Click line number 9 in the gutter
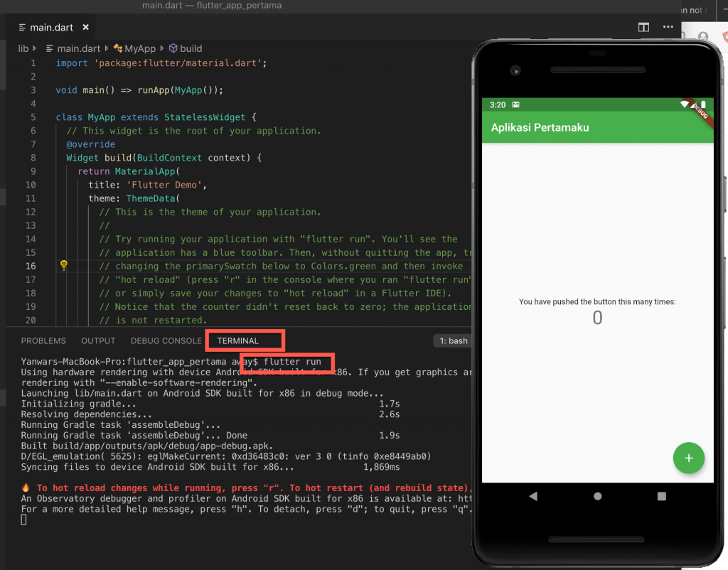 coord(32,171)
